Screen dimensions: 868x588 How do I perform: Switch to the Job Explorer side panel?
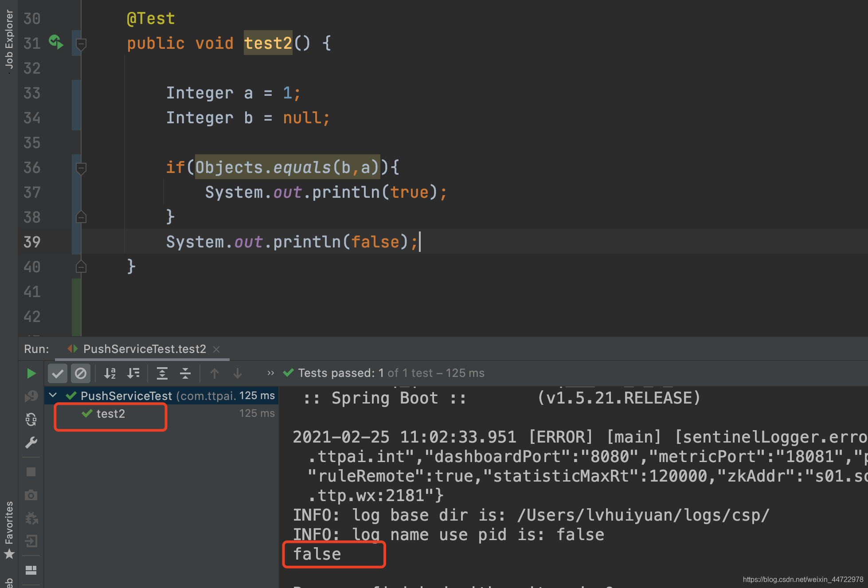coord(9,35)
